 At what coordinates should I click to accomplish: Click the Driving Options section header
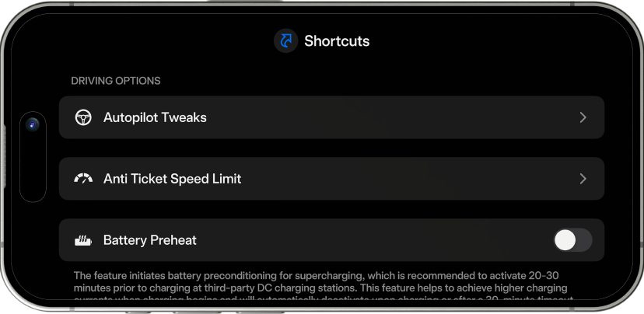[x=116, y=81]
